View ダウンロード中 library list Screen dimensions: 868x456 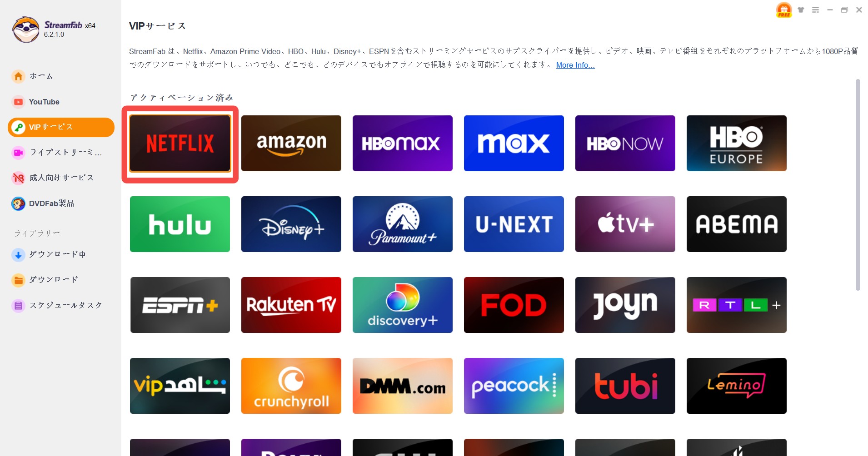[61, 254]
